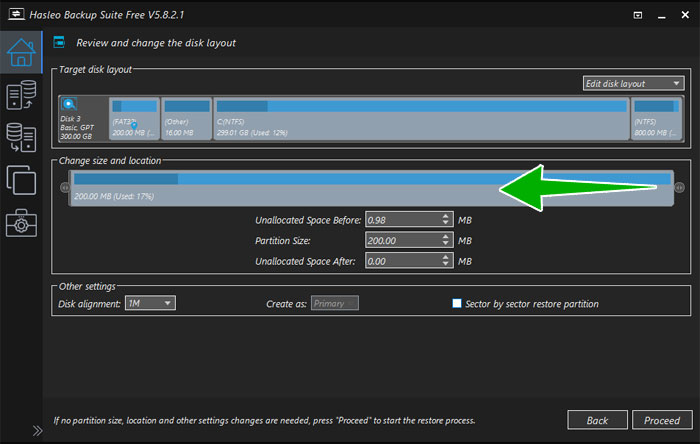Click the 200.00 MB partition size bar
Screen dimensions: 700x444
371,188
